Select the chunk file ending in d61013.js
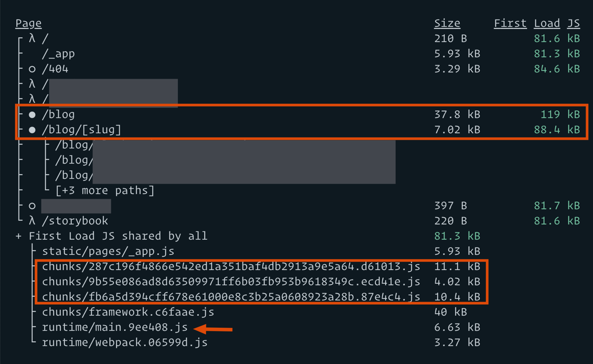Viewport: 593px width, 364px height. point(231,266)
